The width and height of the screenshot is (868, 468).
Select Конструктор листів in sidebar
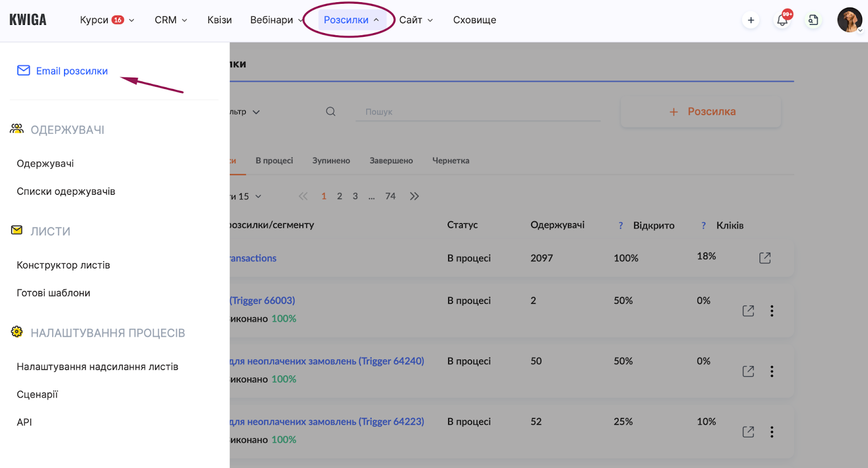coord(63,265)
